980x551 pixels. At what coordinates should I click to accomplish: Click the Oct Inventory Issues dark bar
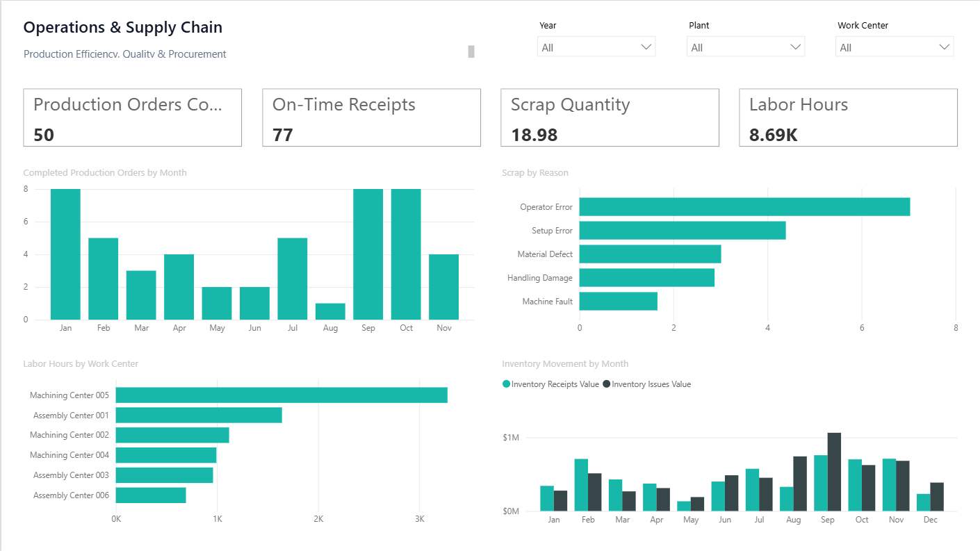(x=869, y=488)
